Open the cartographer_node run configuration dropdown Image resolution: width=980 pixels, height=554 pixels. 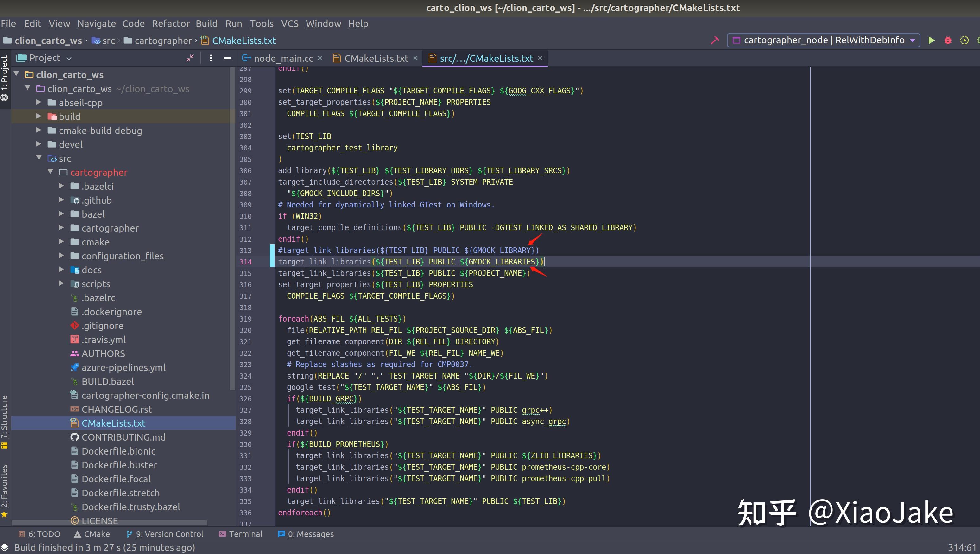823,40
